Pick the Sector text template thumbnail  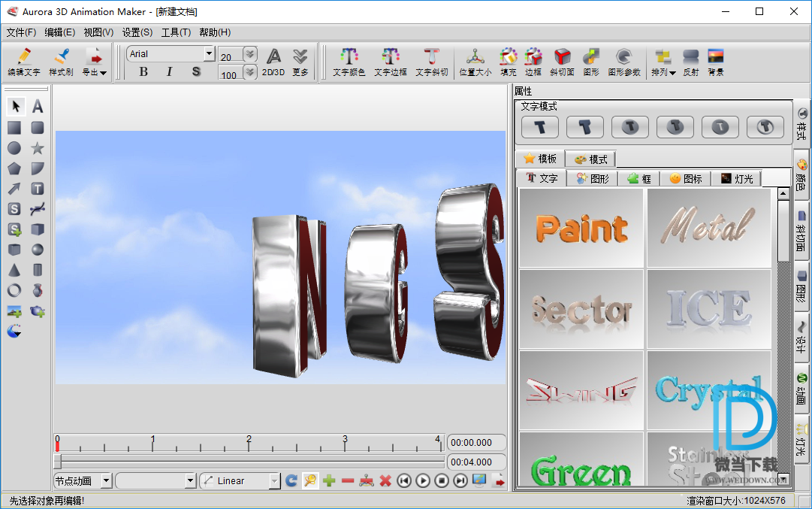pyautogui.click(x=581, y=309)
